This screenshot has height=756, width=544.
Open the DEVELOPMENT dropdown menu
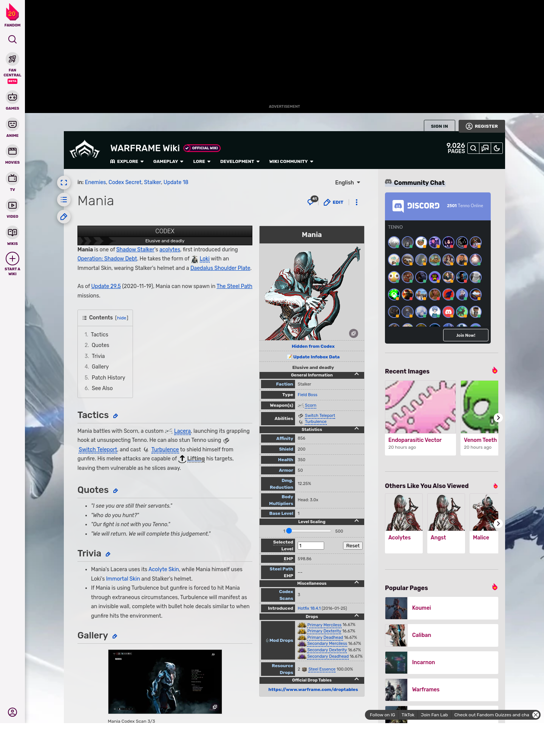pyautogui.click(x=240, y=161)
